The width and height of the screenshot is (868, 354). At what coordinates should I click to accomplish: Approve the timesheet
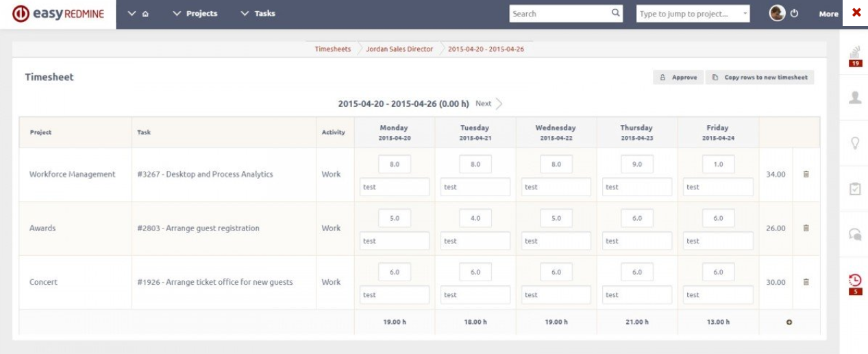point(678,78)
